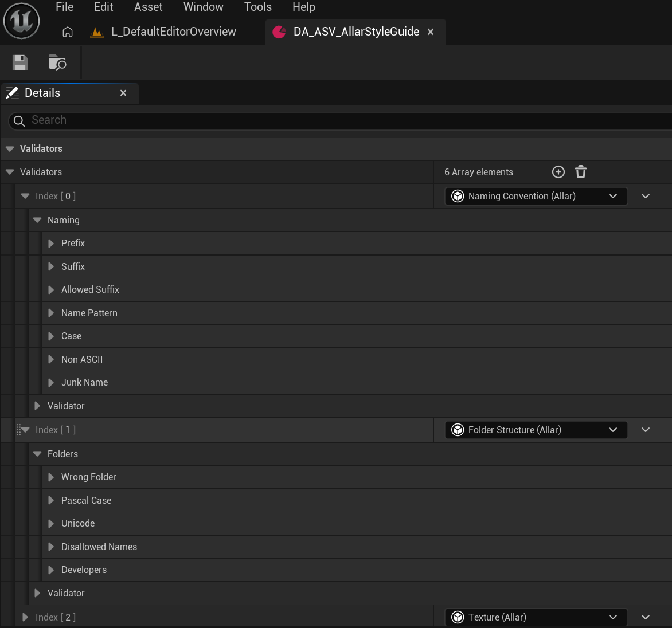This screenshot has width=672, height=628.
Task: Expand the Disallowed Names property
Action: pyautogui.click(x=51, y=547)
